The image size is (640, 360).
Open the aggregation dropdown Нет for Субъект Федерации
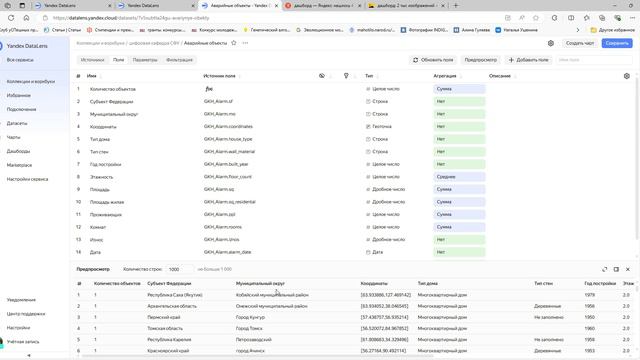point(459,101)
